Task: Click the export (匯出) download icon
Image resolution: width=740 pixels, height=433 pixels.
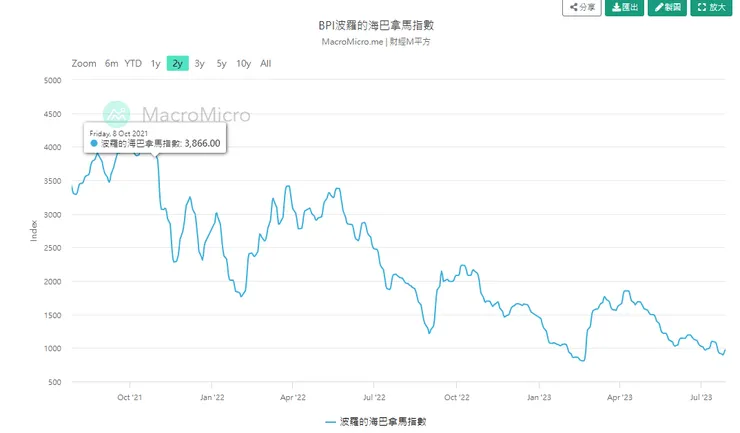Action: pos(616,7)
